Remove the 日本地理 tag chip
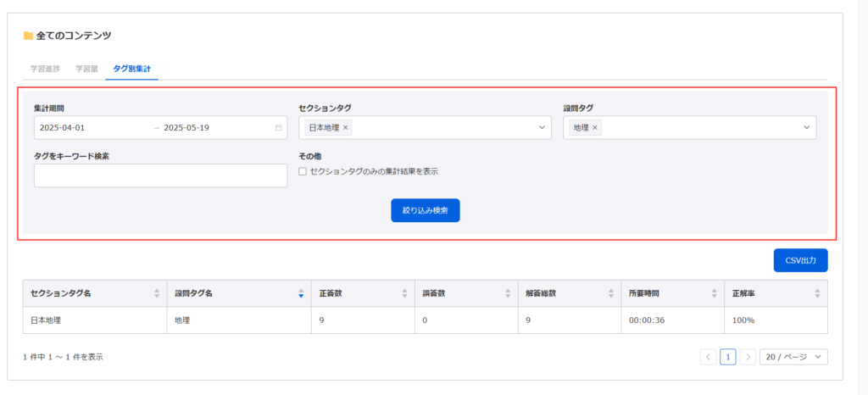This screenshot has height=395, width=868. (346, 128)
